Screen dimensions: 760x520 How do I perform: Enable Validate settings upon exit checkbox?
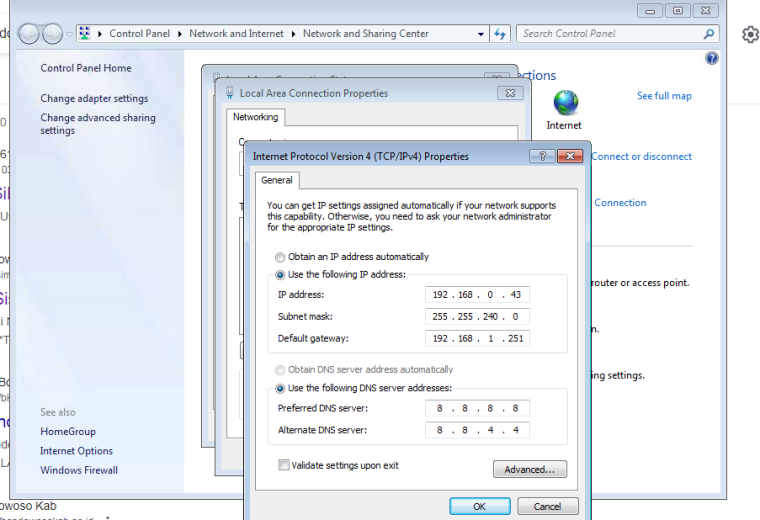tap(284, 465)
